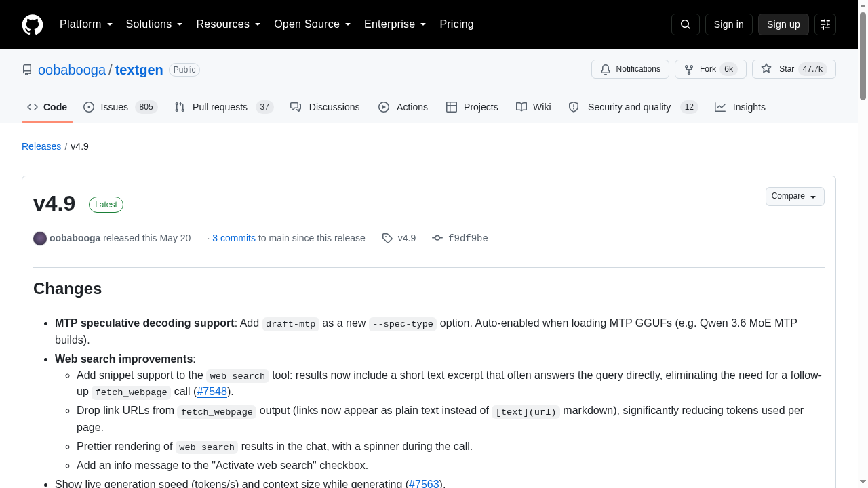Click the search magnifier icon
Screen dimensions: 868x488
[686, 24]
